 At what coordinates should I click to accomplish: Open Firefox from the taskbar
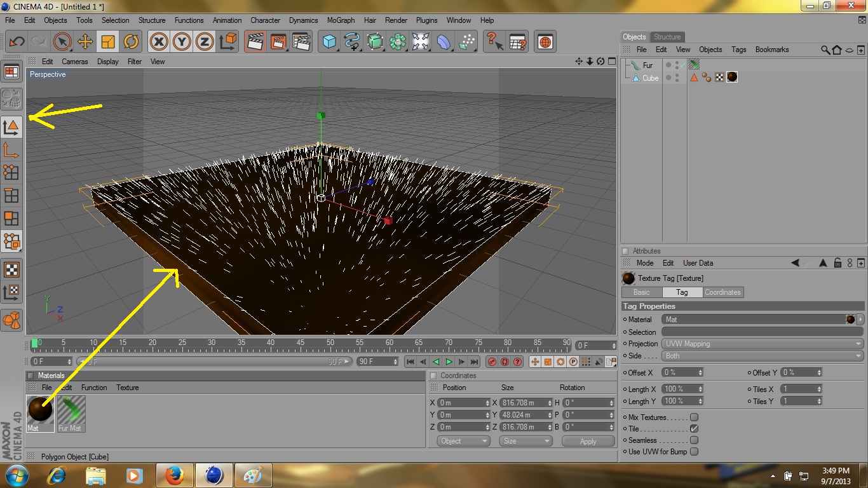(x=174, y=475)
